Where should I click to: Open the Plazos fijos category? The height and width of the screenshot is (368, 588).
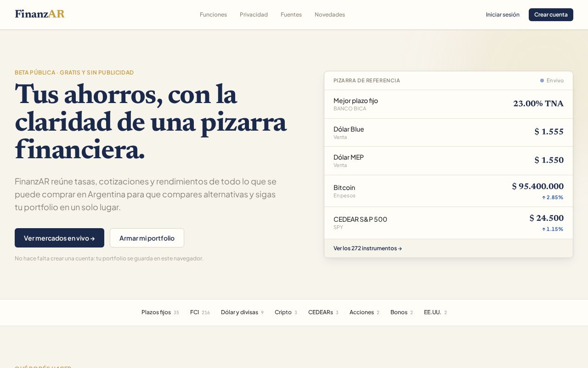pyautogui.click(x=160, y=312)
